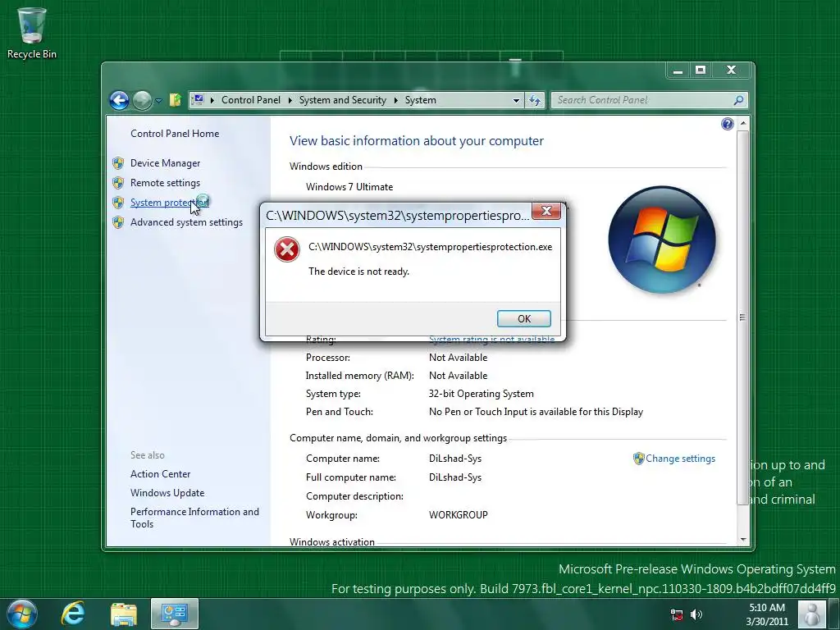Open the Start menu orb
The height and width of the screenshot is (630, 840).
pyautogui.click(x=22, y=614)
